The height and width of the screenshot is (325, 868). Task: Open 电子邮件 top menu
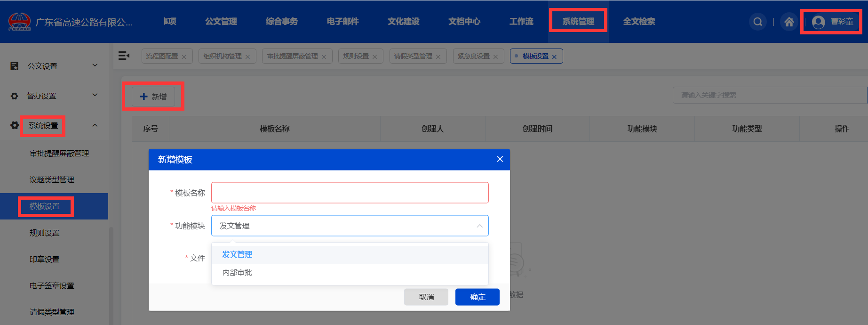pyautogui.click(x=342, y=22)
